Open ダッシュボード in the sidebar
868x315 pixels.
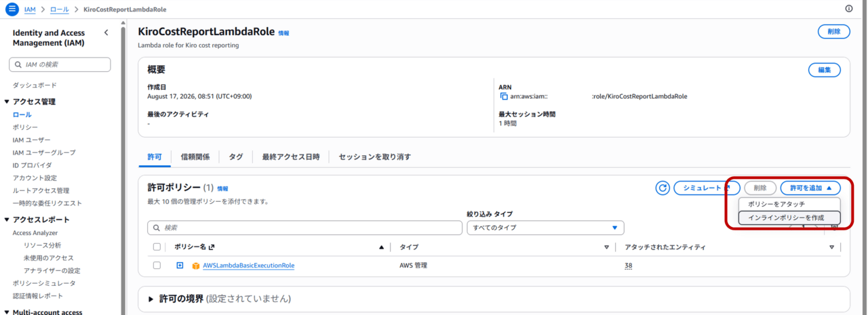(35, 85)
